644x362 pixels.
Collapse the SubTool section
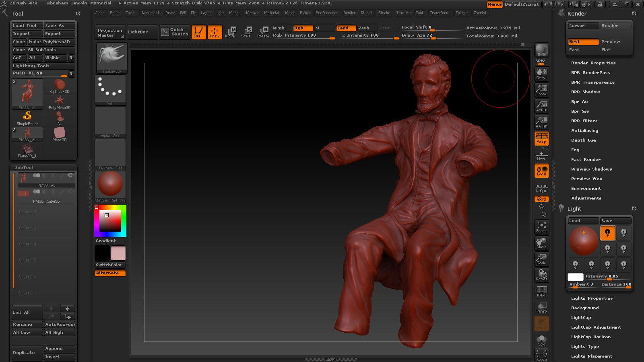(24, 167)
